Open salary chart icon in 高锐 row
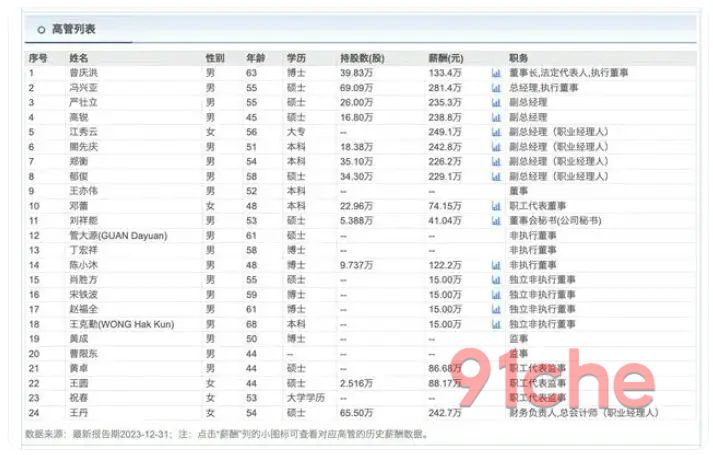The image size is (713, 455). pyautogui.click(x=496, y=117)
